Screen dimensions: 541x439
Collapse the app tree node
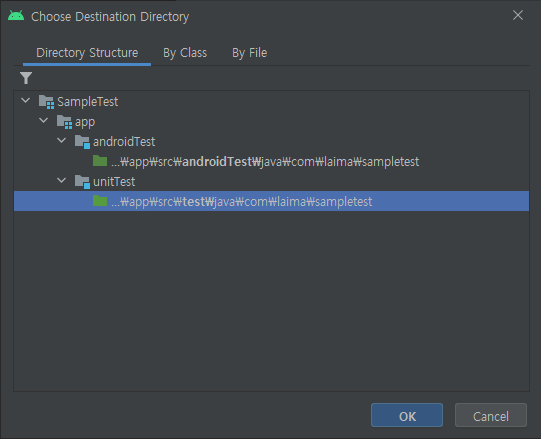[43, 120]
